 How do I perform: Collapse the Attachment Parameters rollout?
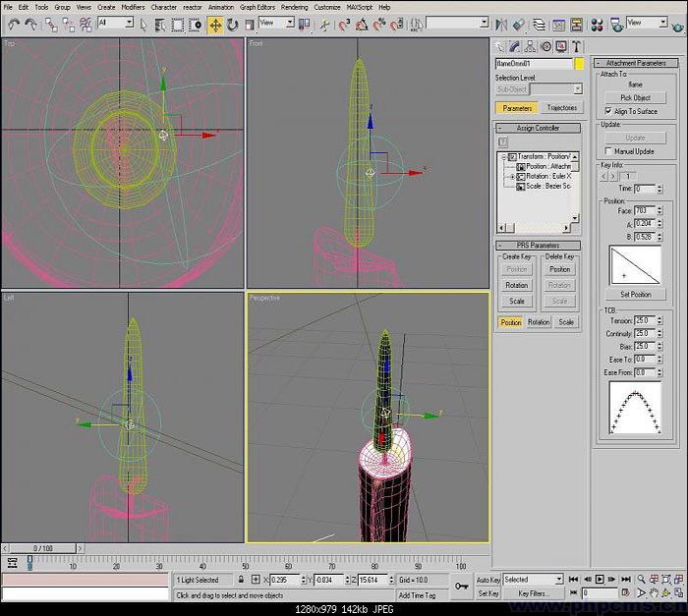pyautogui.click(x=636, y=63)
